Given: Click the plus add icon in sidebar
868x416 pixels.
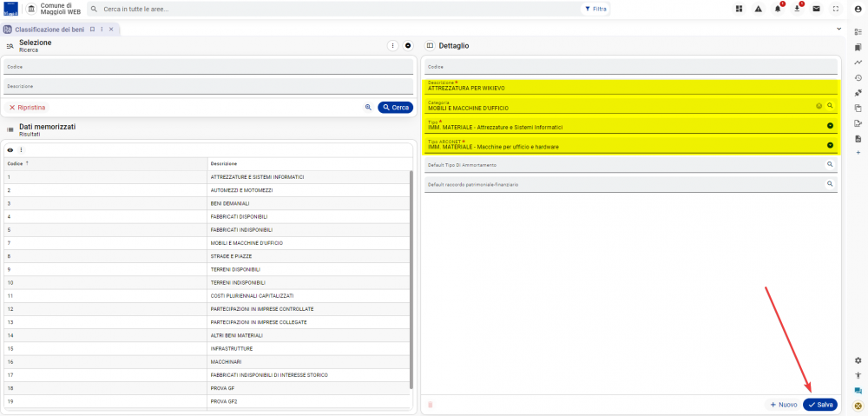Looking at the screenshot, I should click(858, 152).
